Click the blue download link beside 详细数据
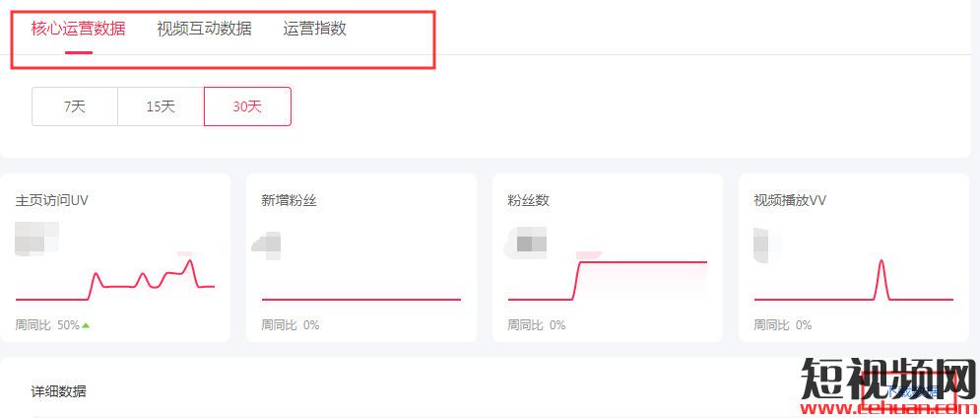980x418 pixels. coord(911,392)
